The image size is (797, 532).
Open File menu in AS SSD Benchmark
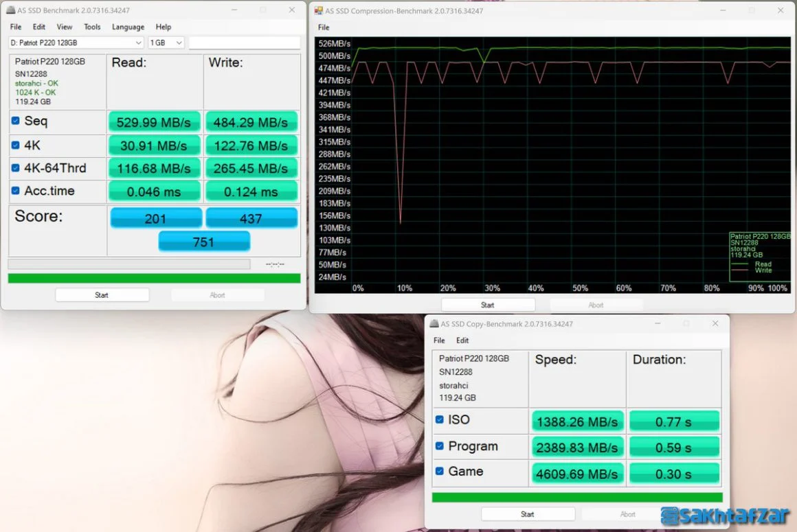pyautogui.click(x=16, y=27)
